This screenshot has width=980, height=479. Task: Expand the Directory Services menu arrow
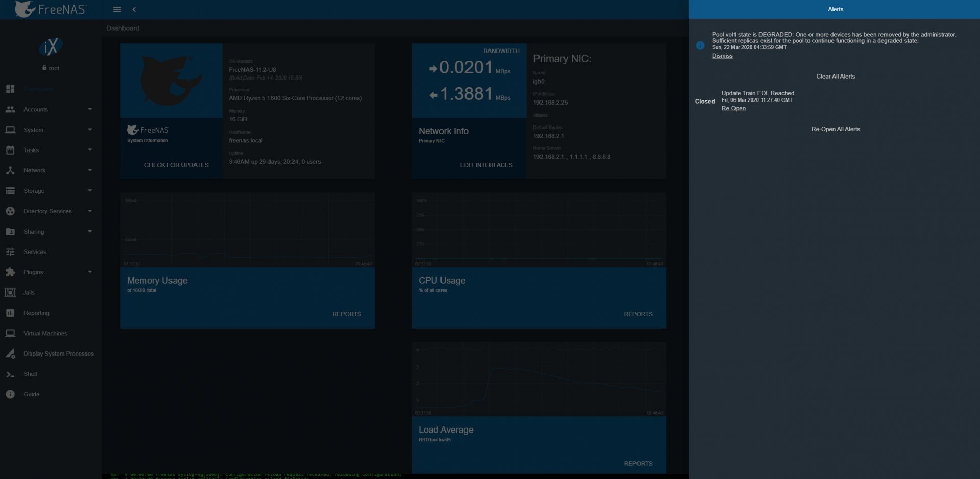(x=90, y=211)
